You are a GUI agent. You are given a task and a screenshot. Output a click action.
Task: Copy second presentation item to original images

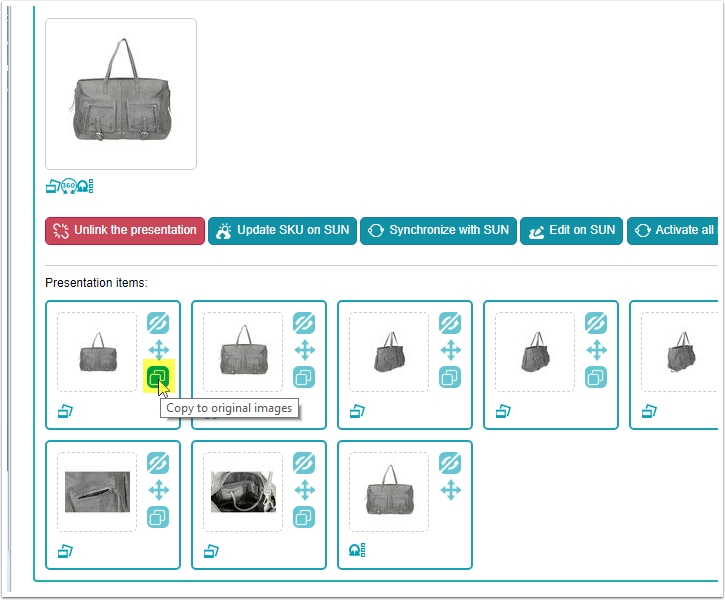pos(304,377)
